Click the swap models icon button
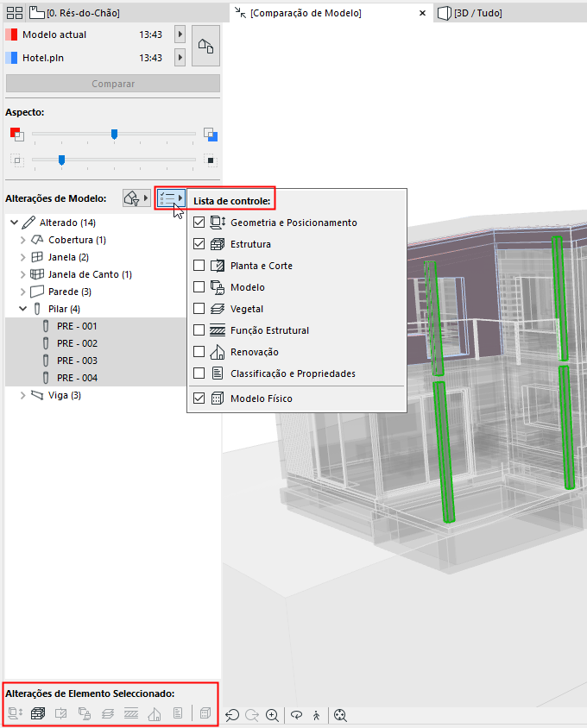 [206, 46]
